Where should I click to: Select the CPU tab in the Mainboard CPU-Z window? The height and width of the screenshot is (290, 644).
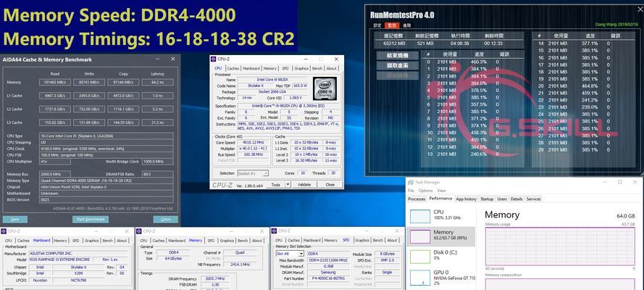click(8, 240)
